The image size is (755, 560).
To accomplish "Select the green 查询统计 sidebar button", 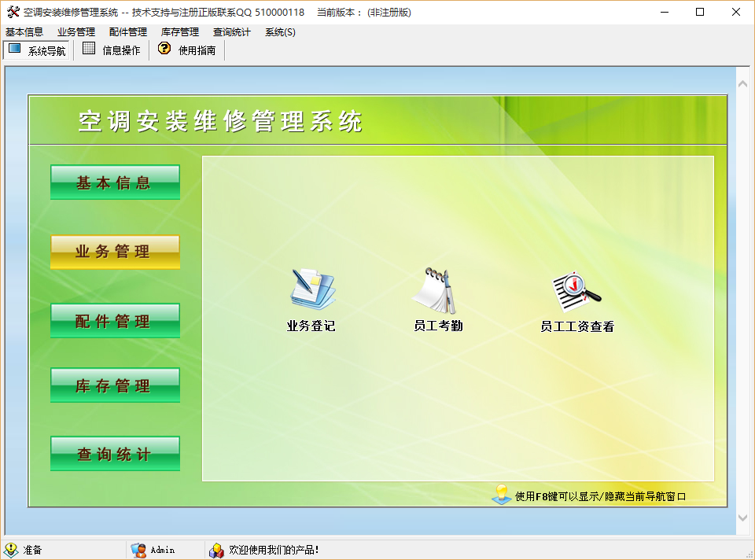I will [115, 454].
